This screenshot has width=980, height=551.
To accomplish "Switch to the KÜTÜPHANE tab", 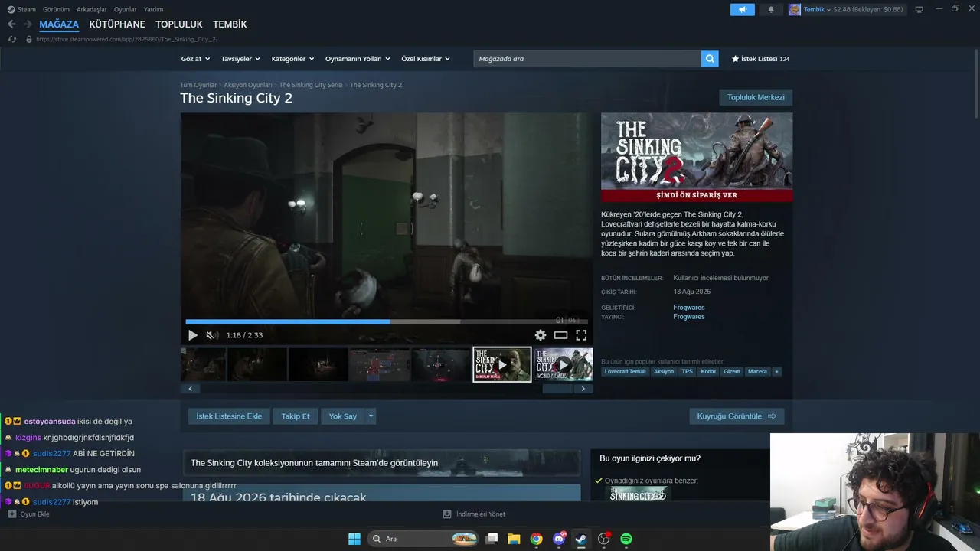I will click(x=117, y=24).
